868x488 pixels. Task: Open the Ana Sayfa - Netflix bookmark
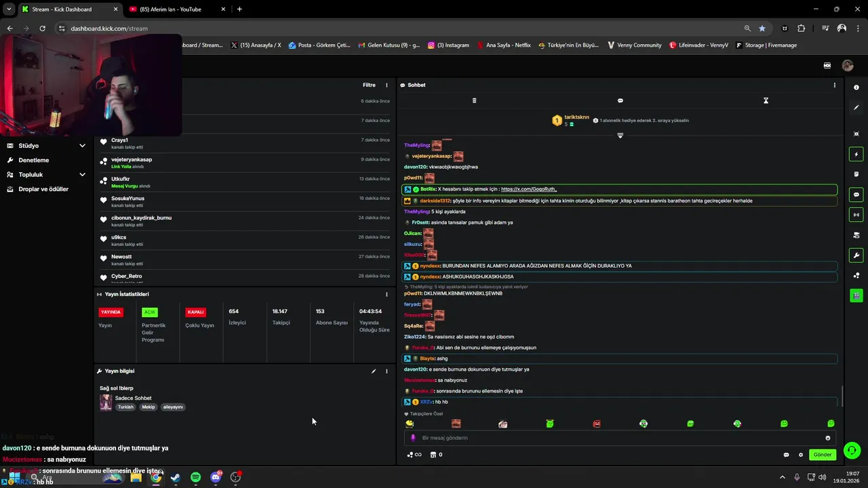(x=504, y=45)
